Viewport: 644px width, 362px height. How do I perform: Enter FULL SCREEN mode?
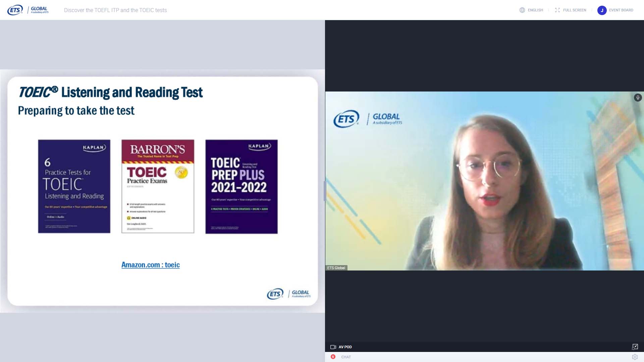[575, 10]
